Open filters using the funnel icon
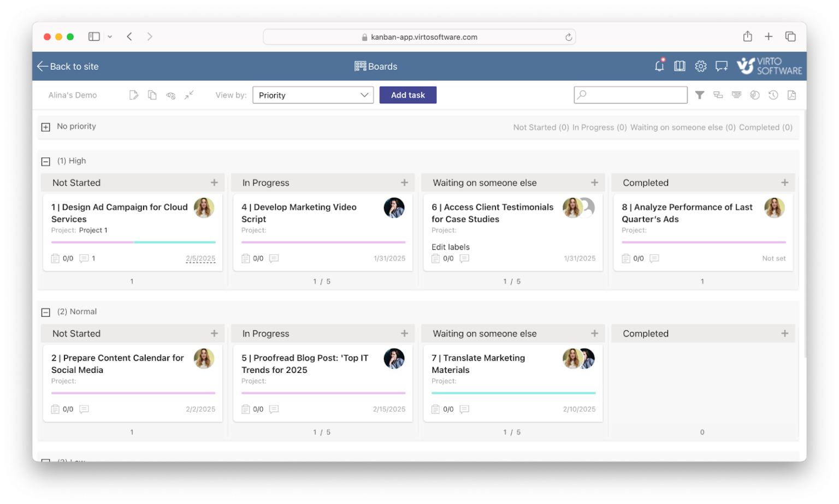Screen dimensions: 839x504 (x=700, y=94)
